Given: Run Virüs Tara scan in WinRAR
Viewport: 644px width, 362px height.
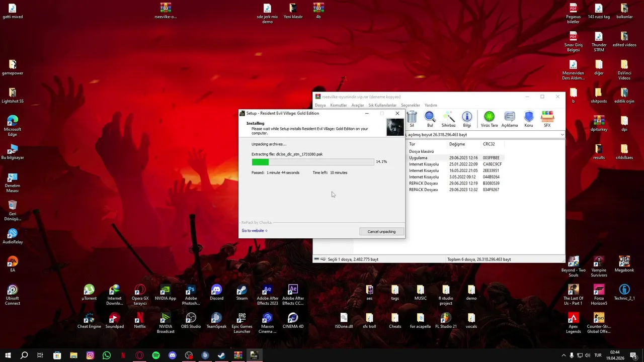Looking at the screenshot, I should (x=489, y=119).
